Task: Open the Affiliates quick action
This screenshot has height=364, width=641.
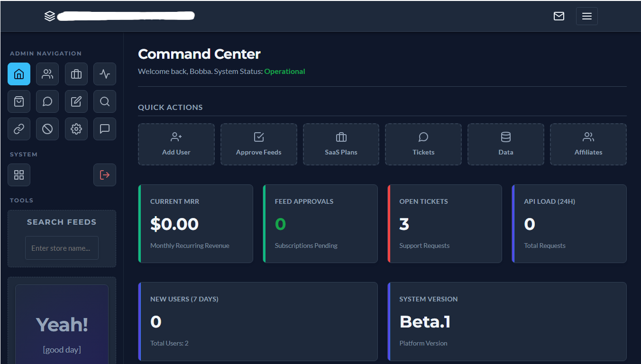Action: [588, 145]
